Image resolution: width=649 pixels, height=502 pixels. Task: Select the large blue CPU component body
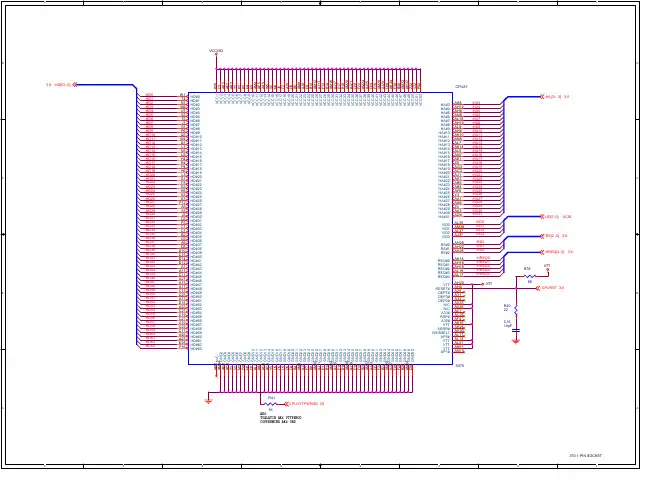pyautogui.click(x=320, y=228)
